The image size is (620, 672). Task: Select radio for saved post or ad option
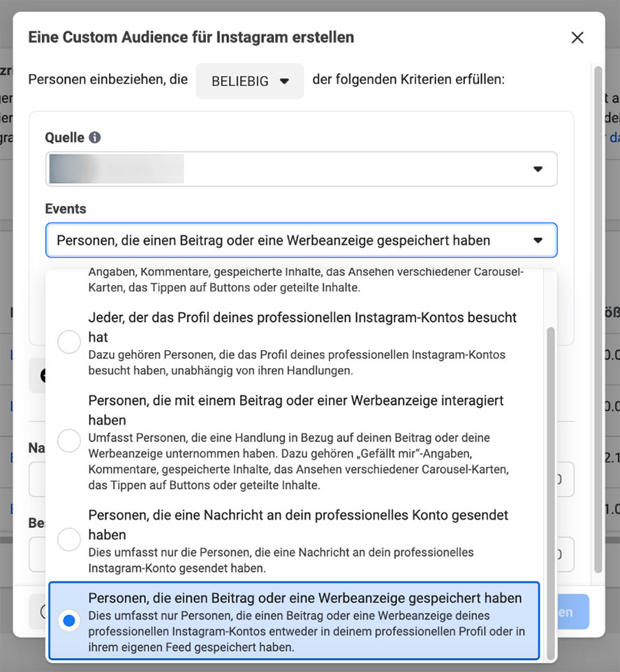coord(69,620)
